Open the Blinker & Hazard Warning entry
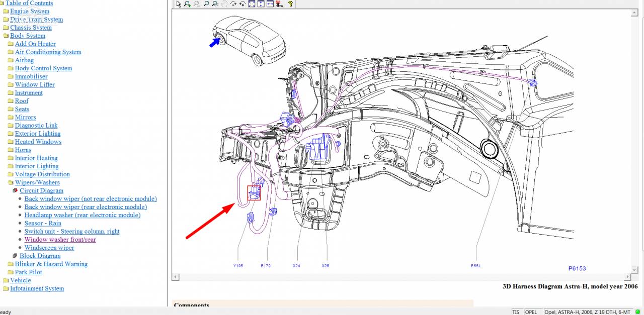The image size is (644, 315). [x=51, y=264]
